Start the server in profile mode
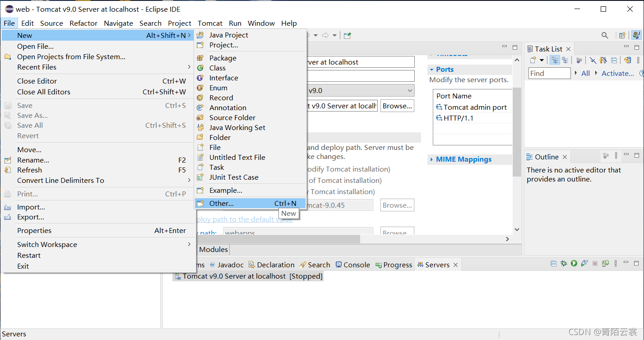Screen dimensions: 644x340 [x=584, y=263]
